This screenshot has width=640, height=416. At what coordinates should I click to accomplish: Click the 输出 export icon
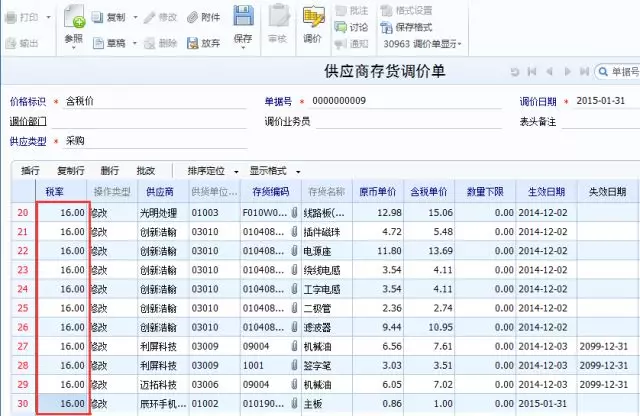tap(11, 43)
